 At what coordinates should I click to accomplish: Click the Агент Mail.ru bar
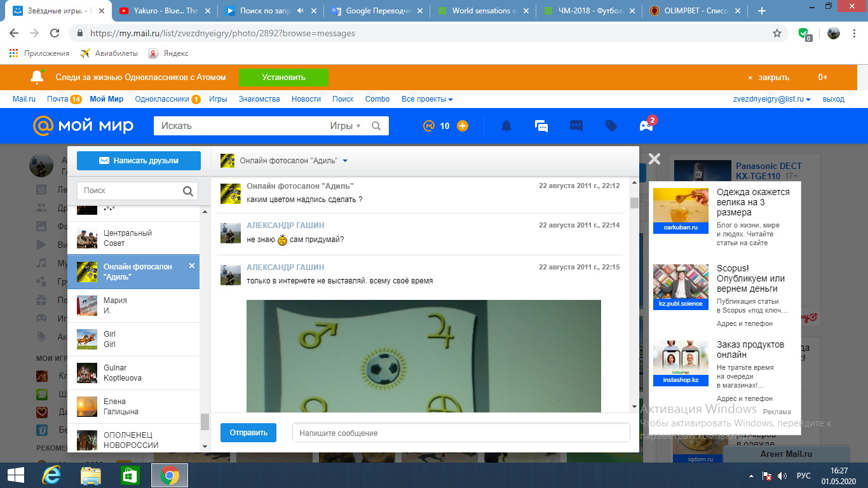(786, 454)
